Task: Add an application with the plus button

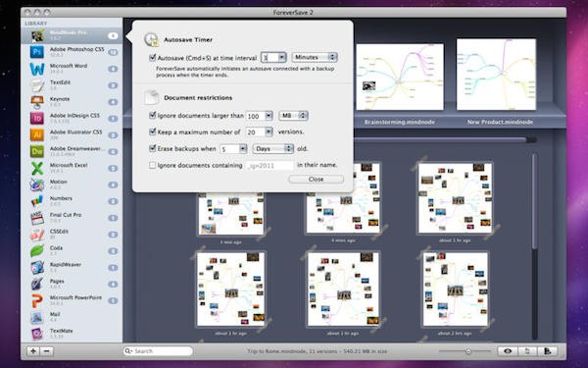Action: [x=33, y=351]
